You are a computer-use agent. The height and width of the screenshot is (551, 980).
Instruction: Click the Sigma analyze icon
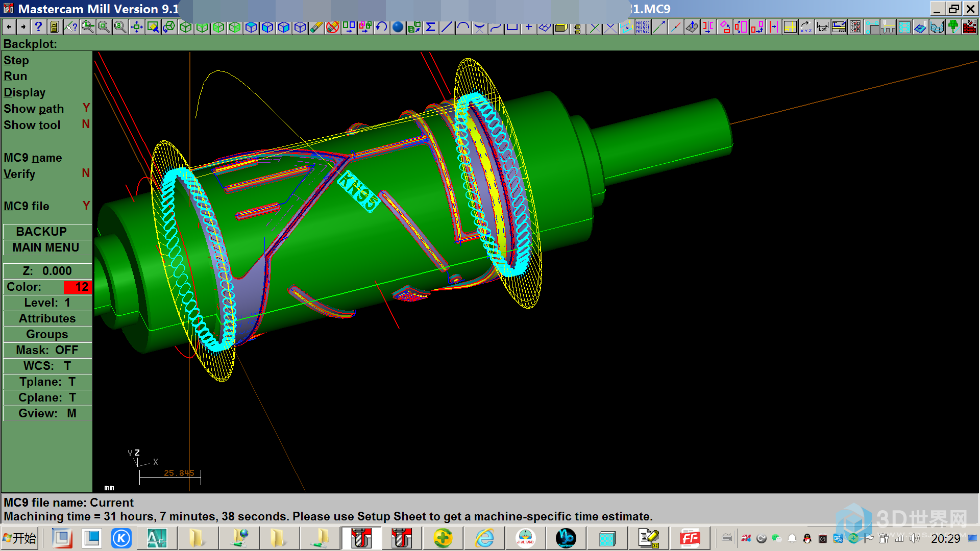430,27
